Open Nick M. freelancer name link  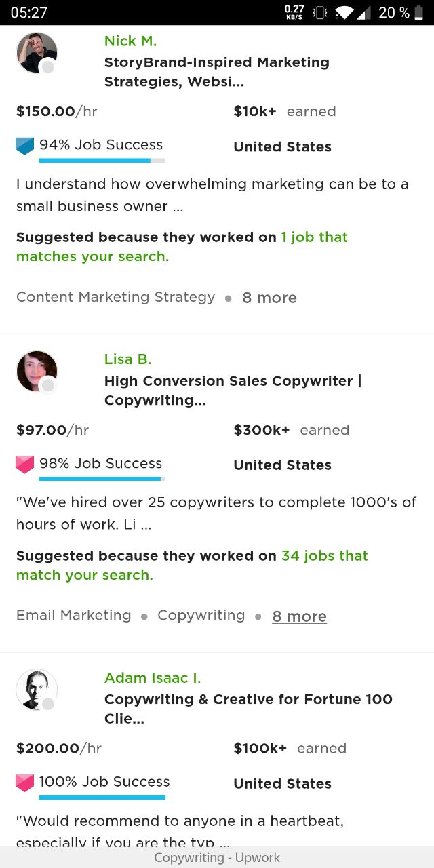[x=130, y=41]
